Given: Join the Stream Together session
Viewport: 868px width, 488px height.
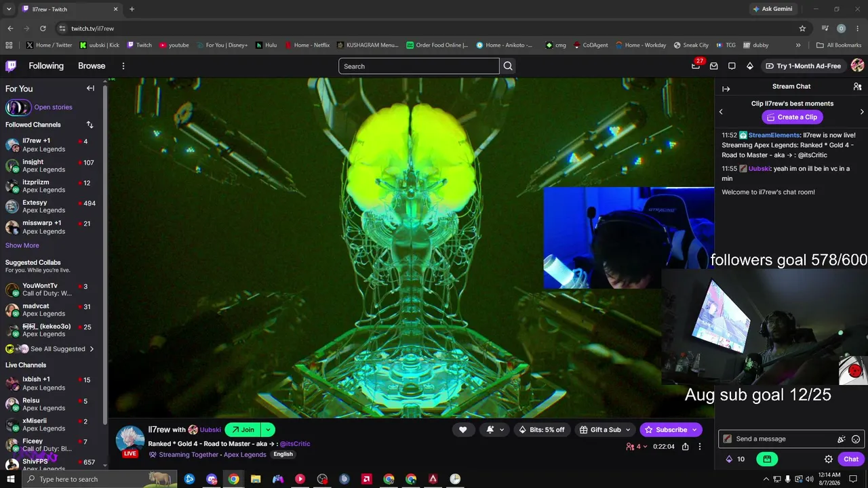Looking at the screenshot, I should click(x=243, y=430).
